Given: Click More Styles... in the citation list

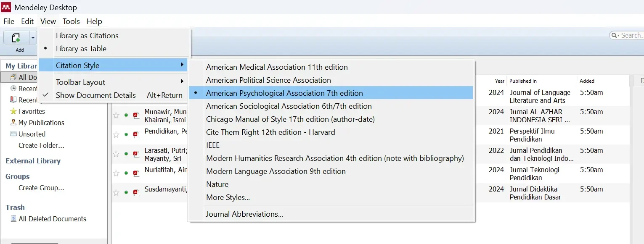Looking at the screenshot, I should coord(228,197).
